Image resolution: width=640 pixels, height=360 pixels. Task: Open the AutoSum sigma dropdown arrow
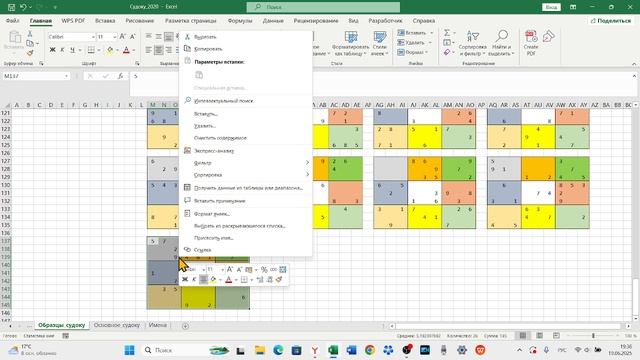click(x=454, y=33)
